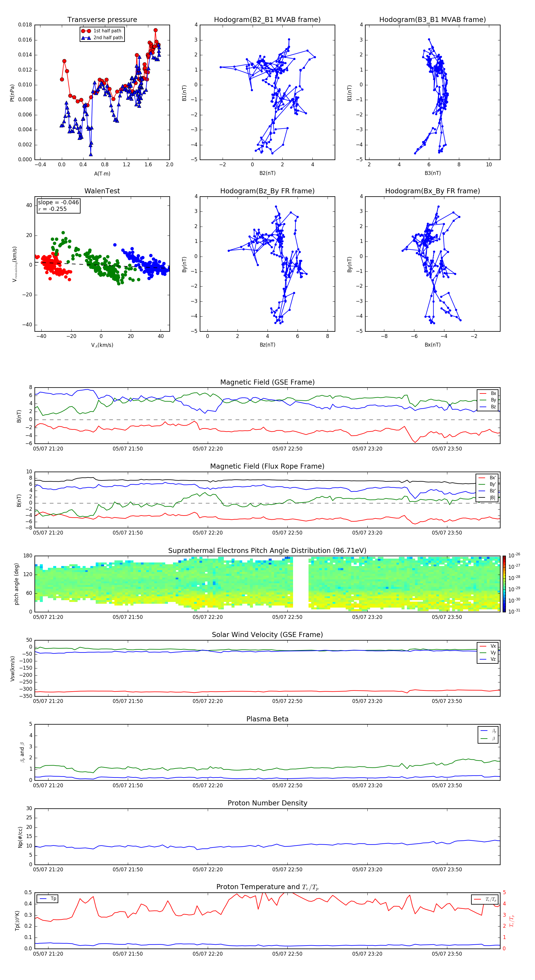Click 'Hodogram(B2_B1 MVAB frame)' title
The height and width of the screenshot is (980, 535).
267,20
